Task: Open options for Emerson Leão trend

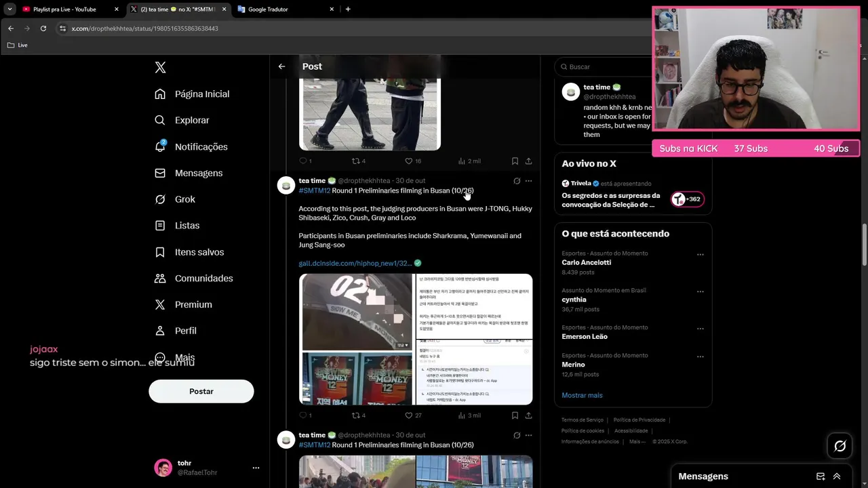Action: (x=700, y=329)
